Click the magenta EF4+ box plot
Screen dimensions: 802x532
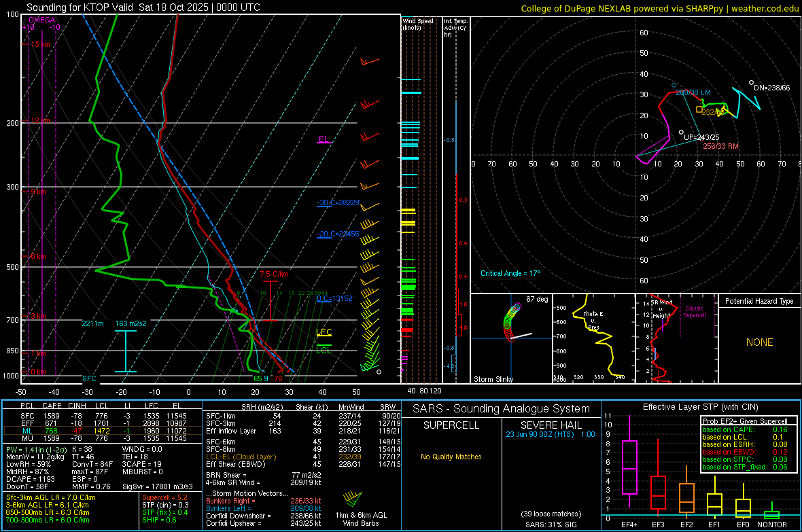(629, 467)
